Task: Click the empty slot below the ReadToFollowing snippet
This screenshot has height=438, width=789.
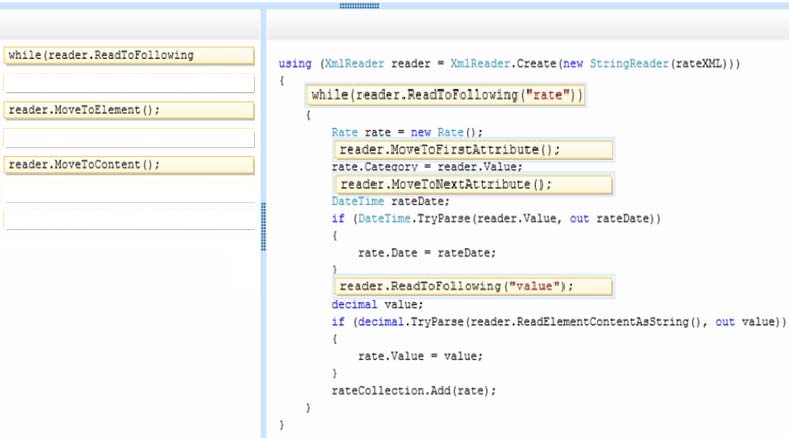Action: (129, 83)
